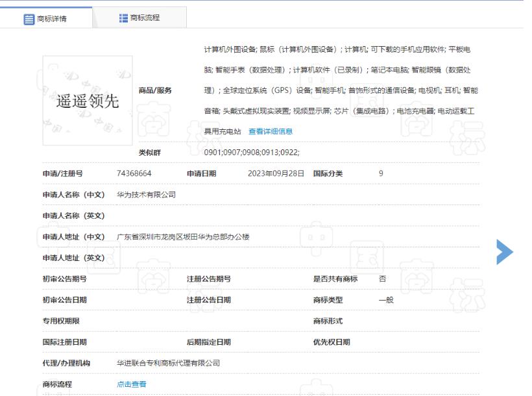Image resolution: width=532 pixels, height=396 pixels.
Task: Click the 商标形式 label
Action: point(328,321)
